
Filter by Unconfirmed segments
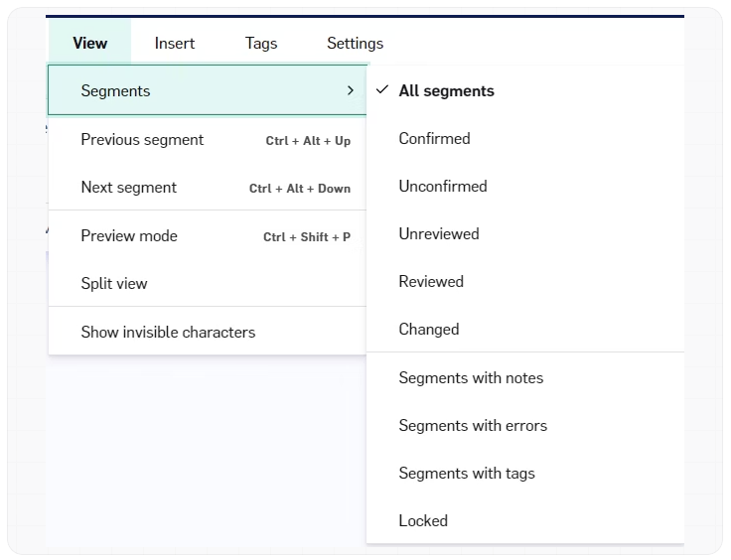[443, 186]
